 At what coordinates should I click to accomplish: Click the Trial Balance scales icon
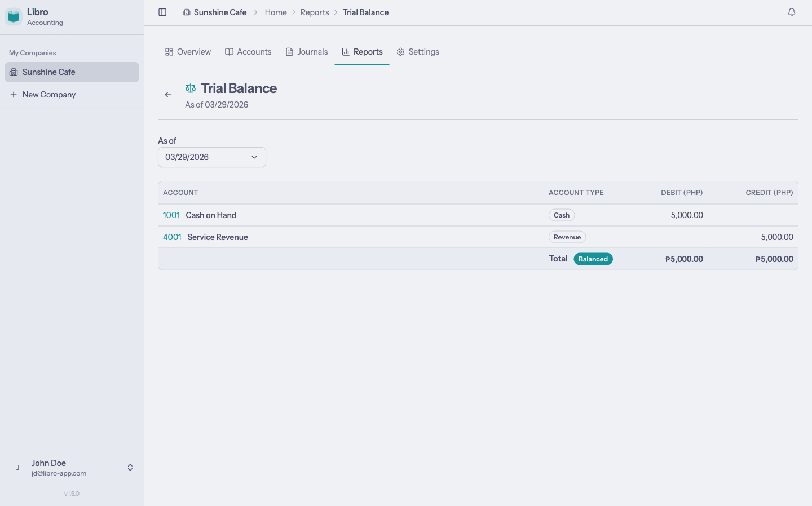190,88
